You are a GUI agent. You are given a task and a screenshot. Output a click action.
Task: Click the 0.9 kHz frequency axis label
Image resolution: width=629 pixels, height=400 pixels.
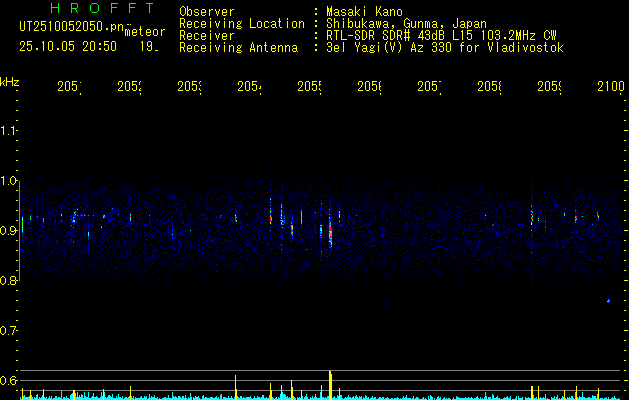[x=9, y=231]
